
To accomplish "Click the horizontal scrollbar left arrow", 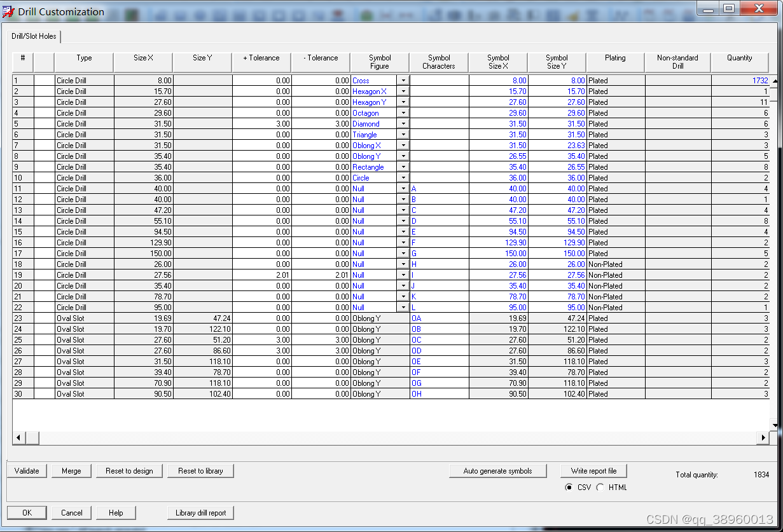I will click(x=18, y=438).
